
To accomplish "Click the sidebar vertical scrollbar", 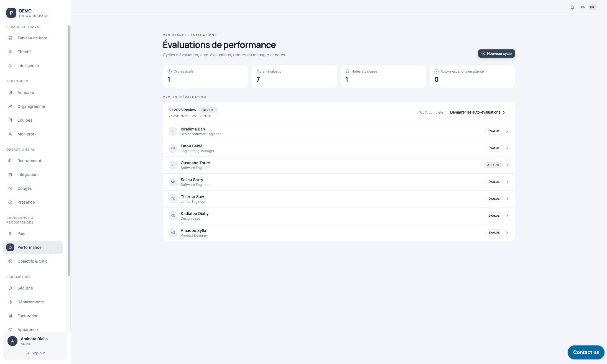I will tap(69, 151).
